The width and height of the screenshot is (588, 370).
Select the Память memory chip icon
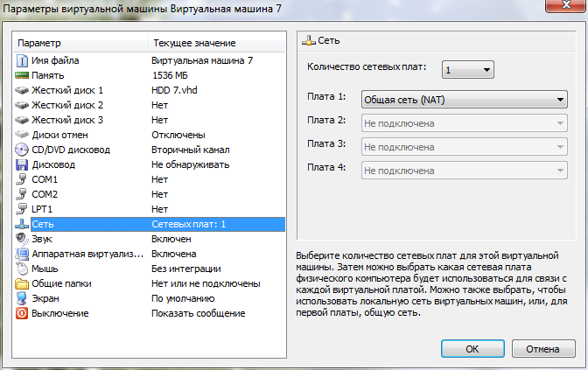22,75
